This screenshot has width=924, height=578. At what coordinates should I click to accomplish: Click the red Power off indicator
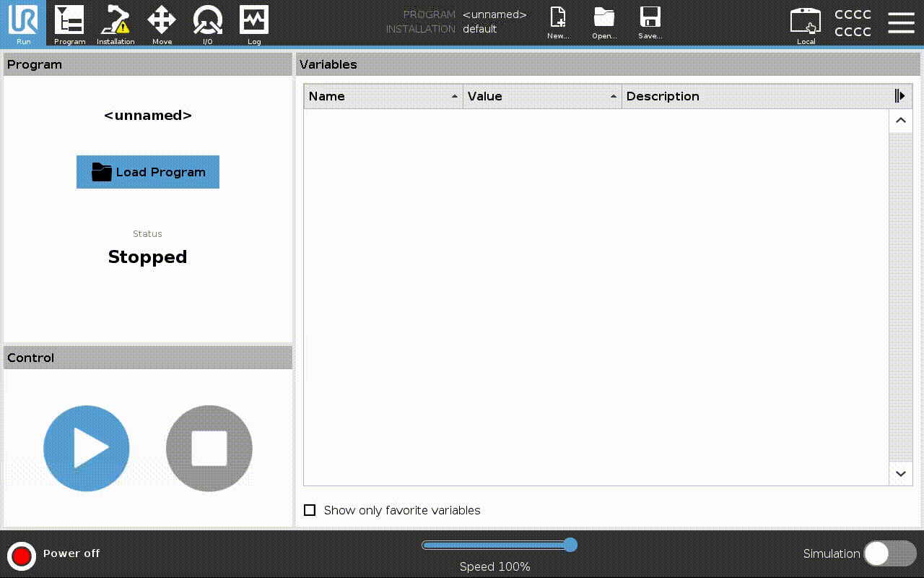(x=22, y=556)
